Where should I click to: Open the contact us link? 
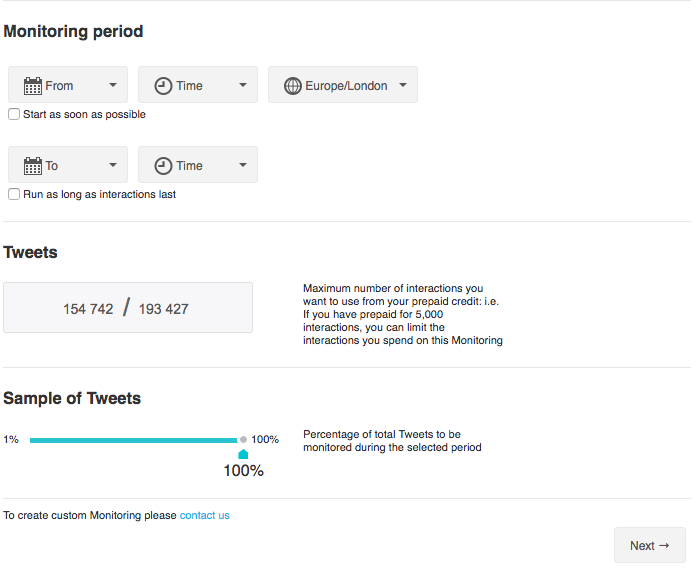pyautogui.click(x=205, y=515)
